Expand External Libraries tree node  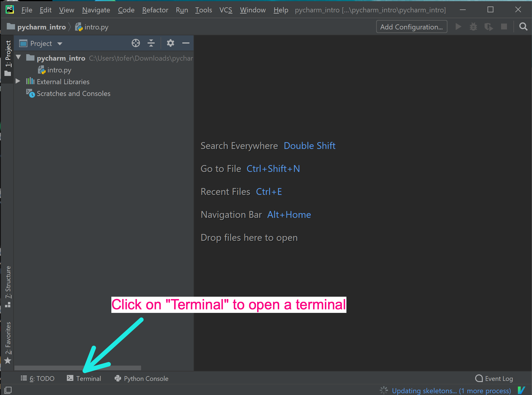tap(18, 81)
